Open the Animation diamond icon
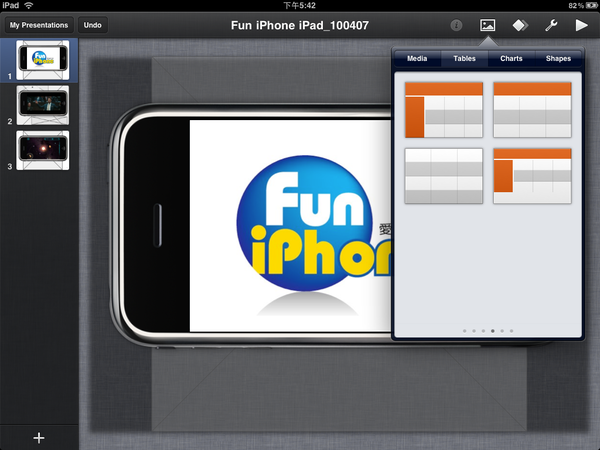600x450 pixels. tap(520, 25)
